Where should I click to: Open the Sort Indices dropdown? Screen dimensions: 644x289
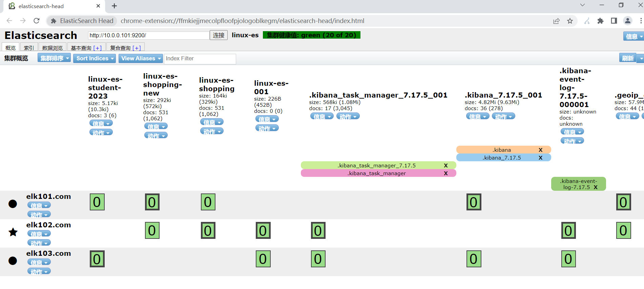click(95, 58)
